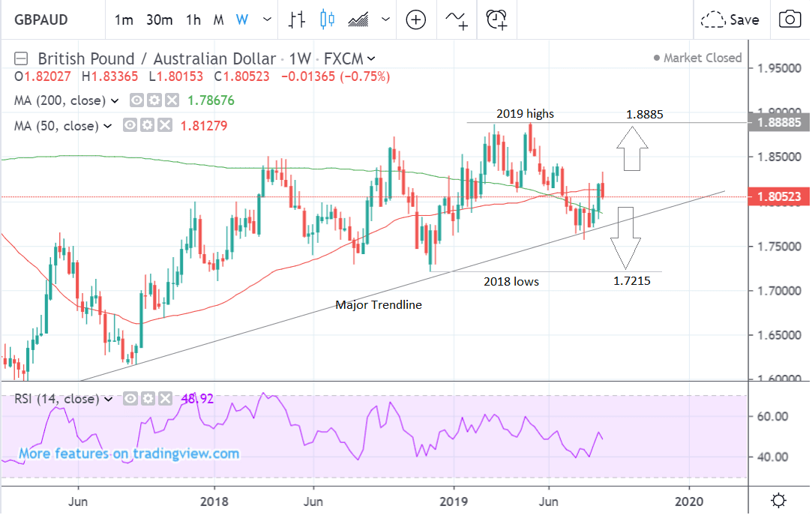Create an alert with the alarm clock icon
The width and height of the screenshot is (812, 515).
tap(496, 19)
